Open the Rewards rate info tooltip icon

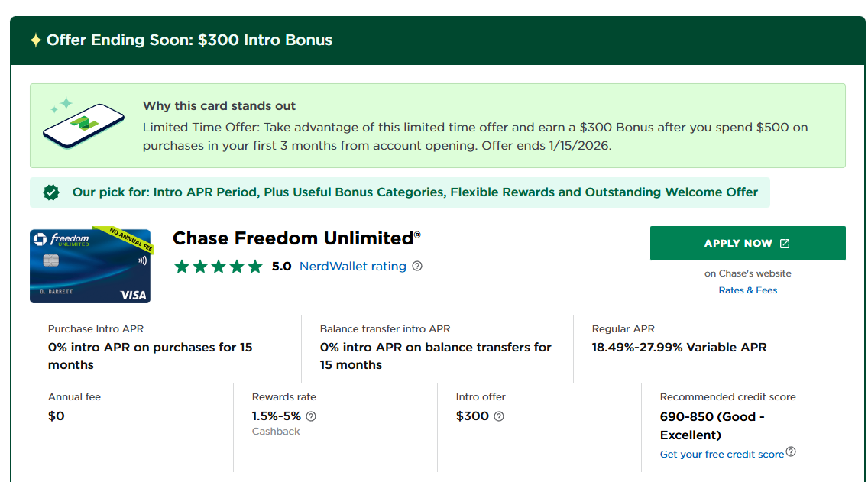tap(311, 416)
